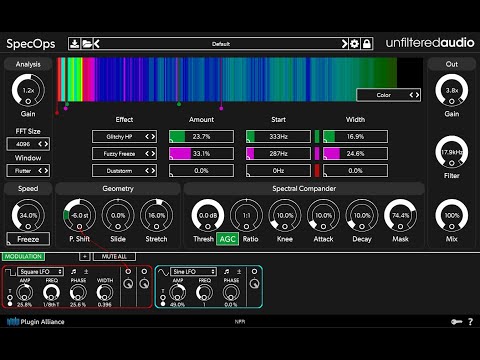Click the save preset download icon
The image size is (480, 360).
[x=75, y=44]
